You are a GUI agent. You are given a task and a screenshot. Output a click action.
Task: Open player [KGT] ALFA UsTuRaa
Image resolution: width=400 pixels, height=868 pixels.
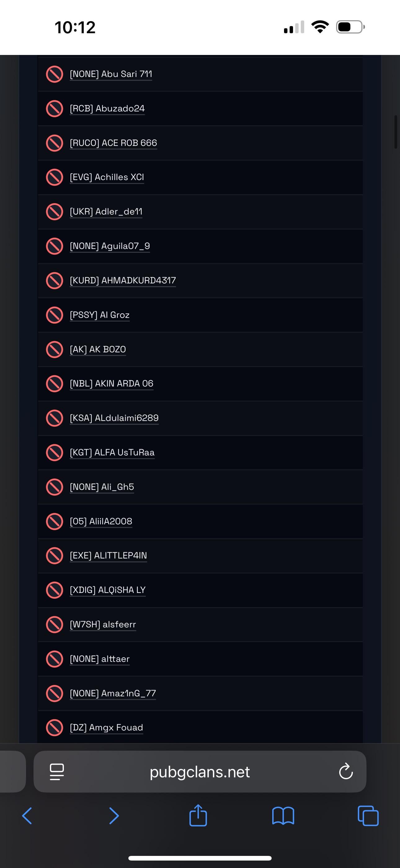pos(112,452)
